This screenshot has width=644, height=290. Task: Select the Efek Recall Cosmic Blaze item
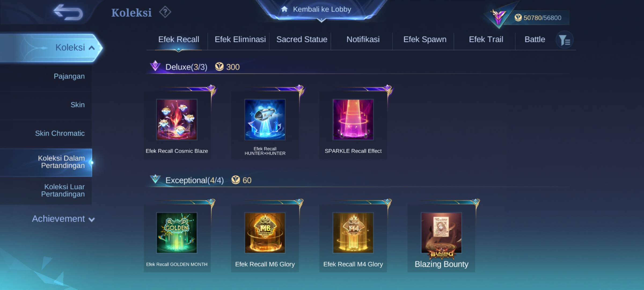177,125
